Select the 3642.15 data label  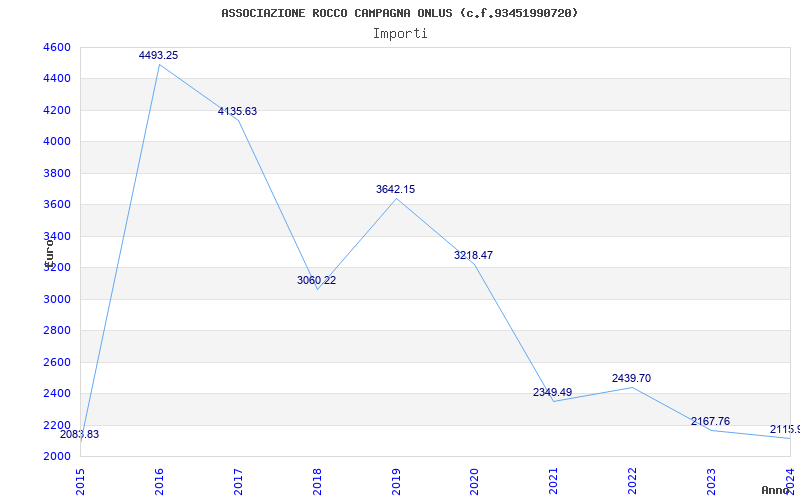tap(395, 189)
